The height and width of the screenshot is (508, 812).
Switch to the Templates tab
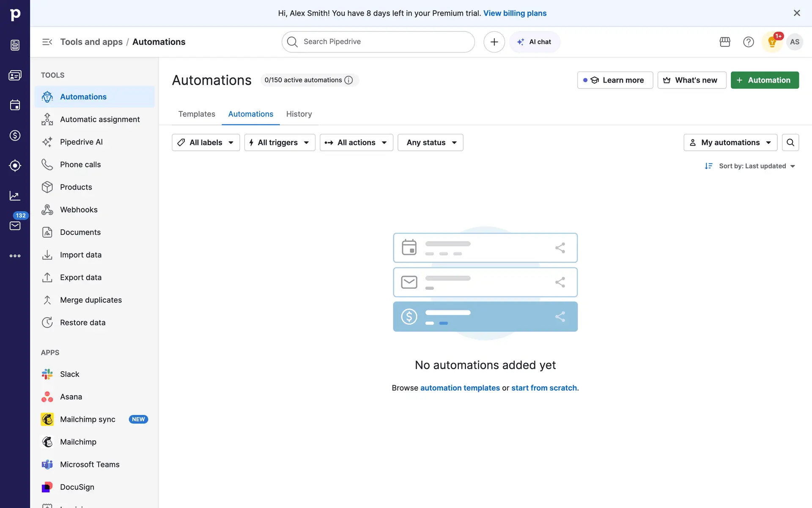pyautogui.click(x=197, y=114)
